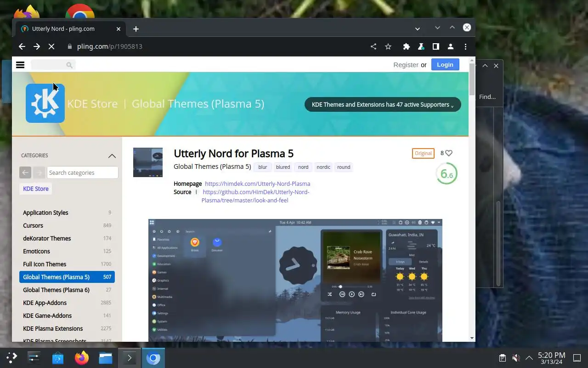Open the pling hamburger menu
Viewport: 588px width, 368px height.
coord(20,65)
